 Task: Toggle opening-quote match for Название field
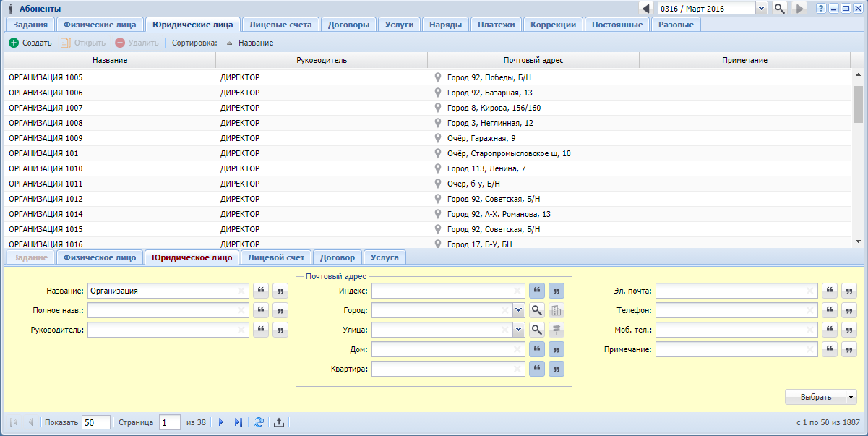[261, 291]
